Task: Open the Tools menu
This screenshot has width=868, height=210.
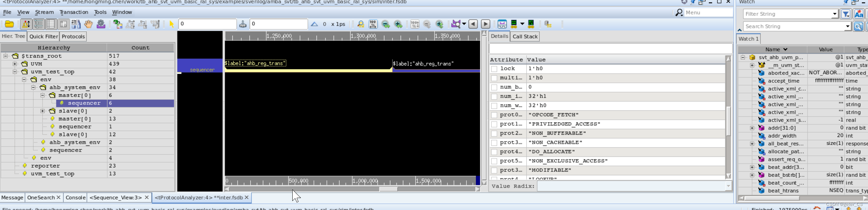Action: tap(100, 12)
